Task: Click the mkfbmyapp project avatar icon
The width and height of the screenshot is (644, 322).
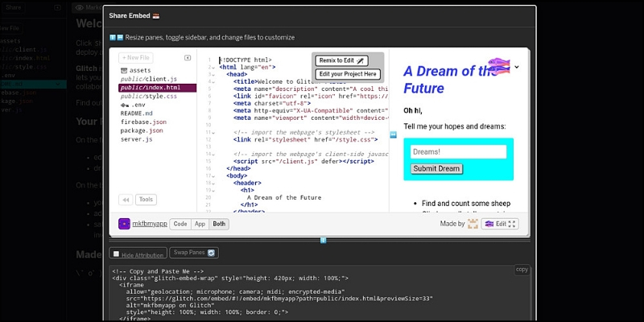Action: [124, 224]
